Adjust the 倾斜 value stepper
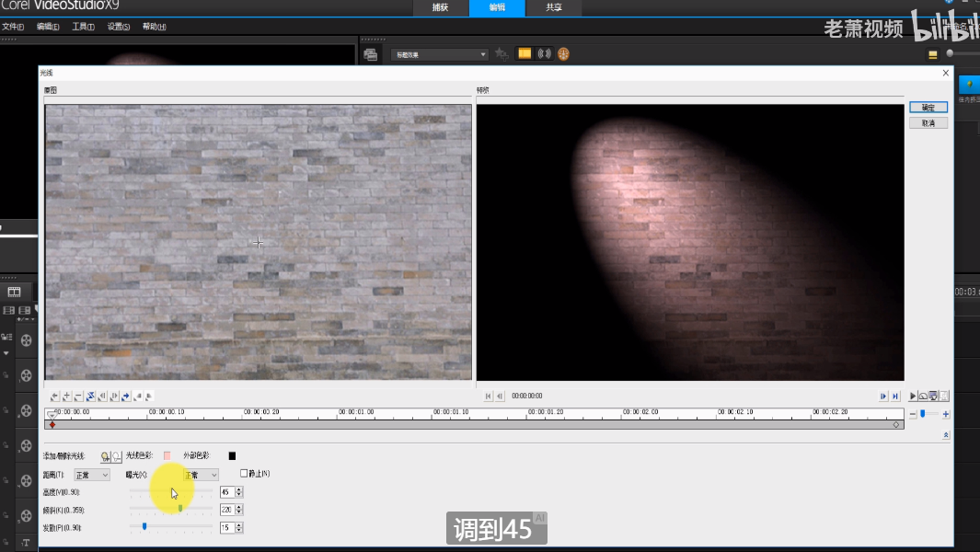The image size is (980, 552). click(x=238, y=510)
